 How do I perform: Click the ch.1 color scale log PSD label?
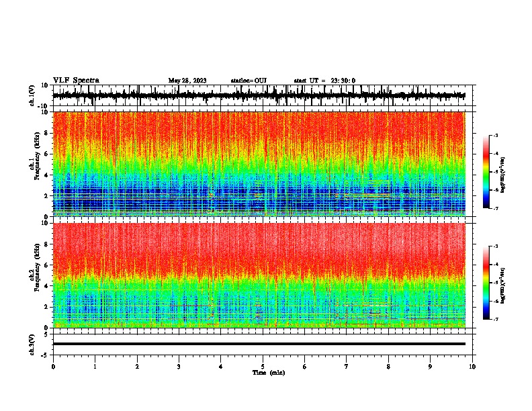pyautogui.click(x=502, y=175)
